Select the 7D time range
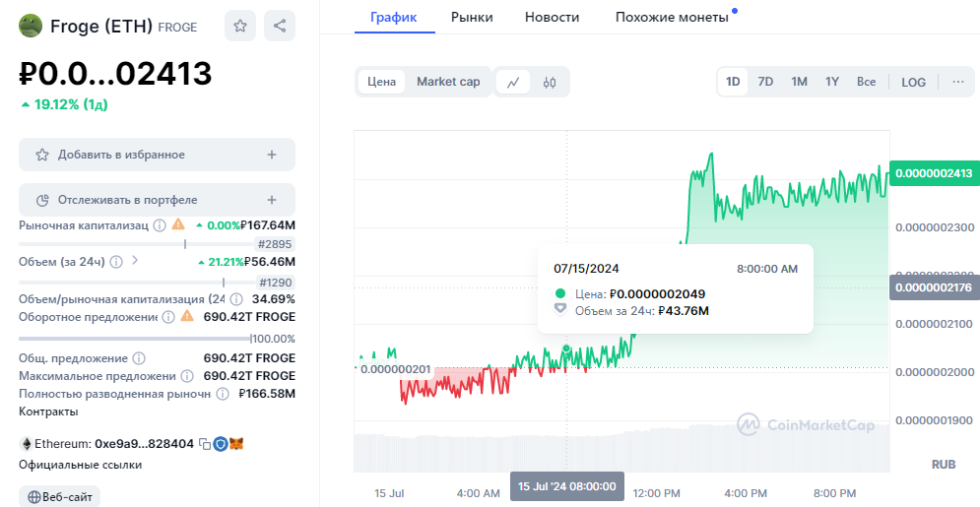This screenshot has height=507, width=980. point(765,82)
